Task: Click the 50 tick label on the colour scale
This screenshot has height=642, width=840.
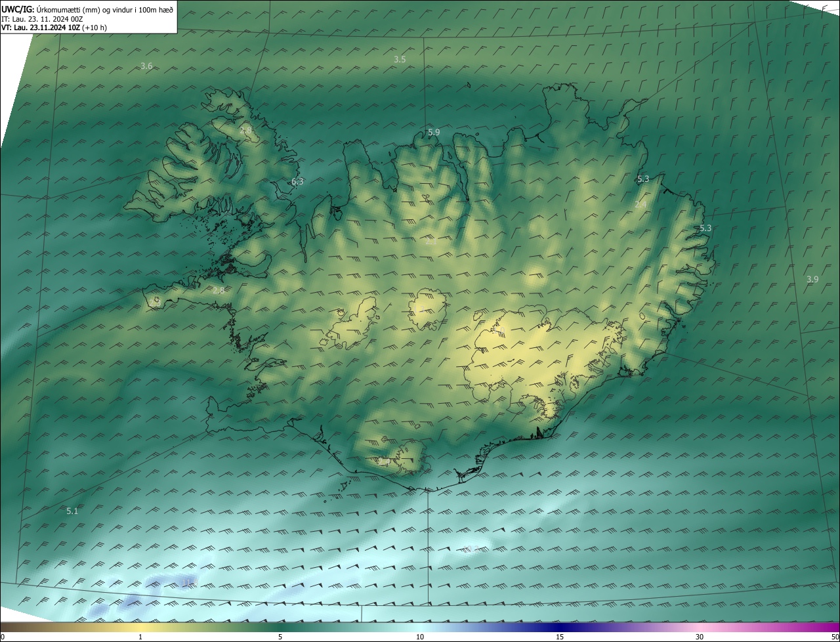Action: coord(835,637)
